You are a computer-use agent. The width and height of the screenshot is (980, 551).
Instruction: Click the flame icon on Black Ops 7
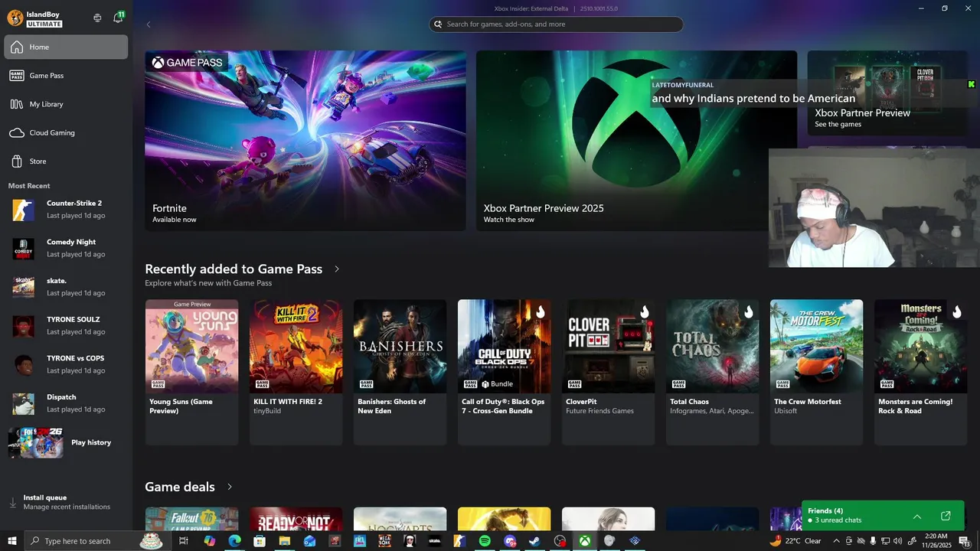pos(540,311)
